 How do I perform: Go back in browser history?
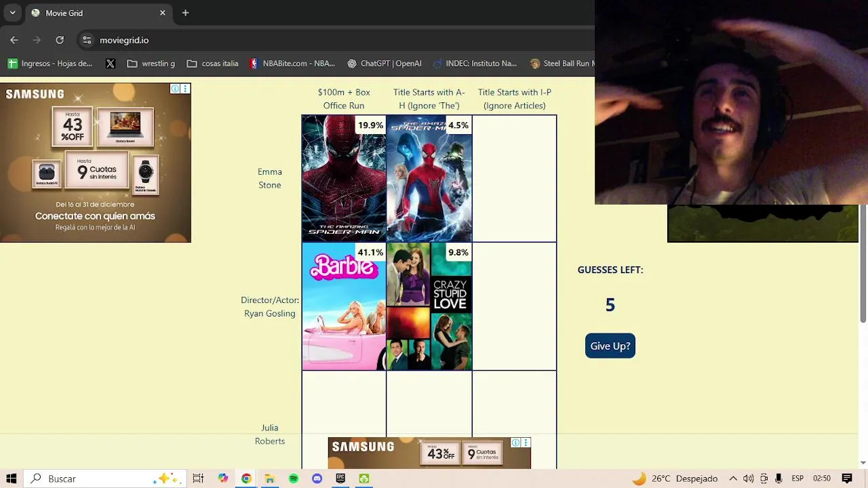coord(14,40)
